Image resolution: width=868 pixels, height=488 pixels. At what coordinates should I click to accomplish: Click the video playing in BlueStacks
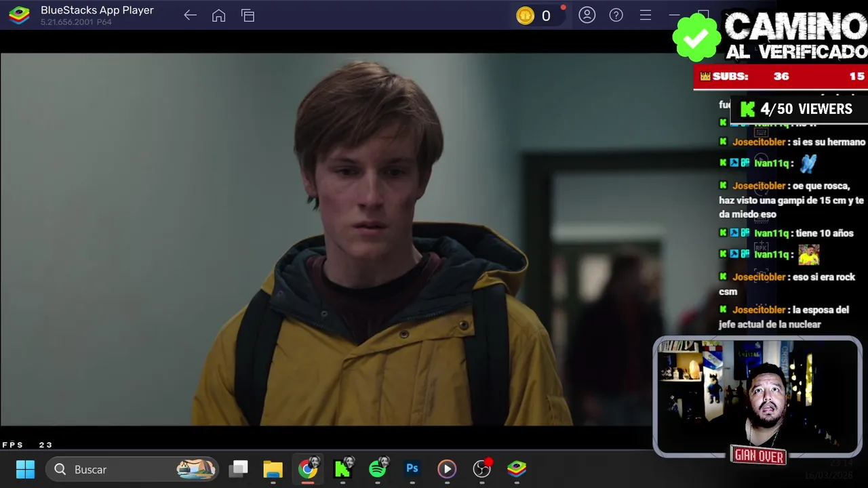[x=325, y=239]
